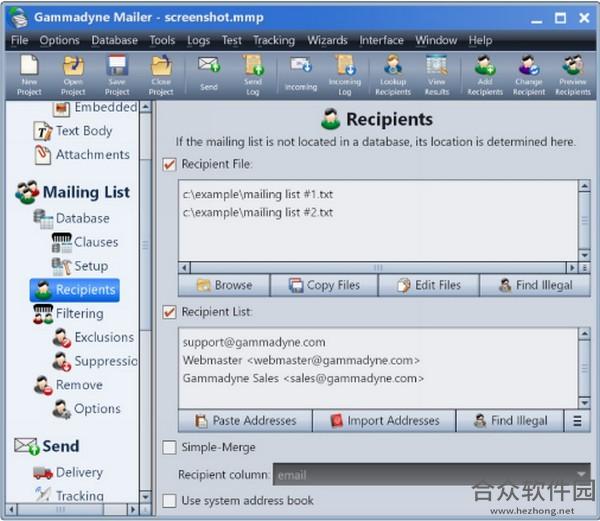Open the Interface menu
This screenshot has height=521, width=600.
[381, 40]
